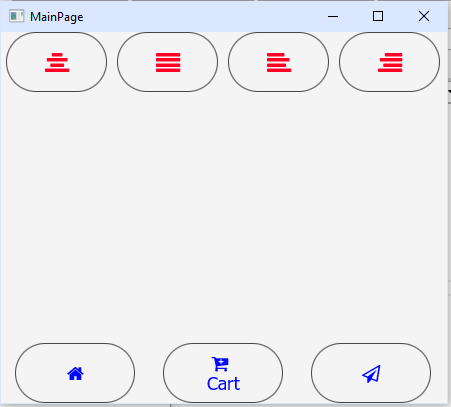451x407 pixels.
Task: Close the MainPage window
Action: 424,16
